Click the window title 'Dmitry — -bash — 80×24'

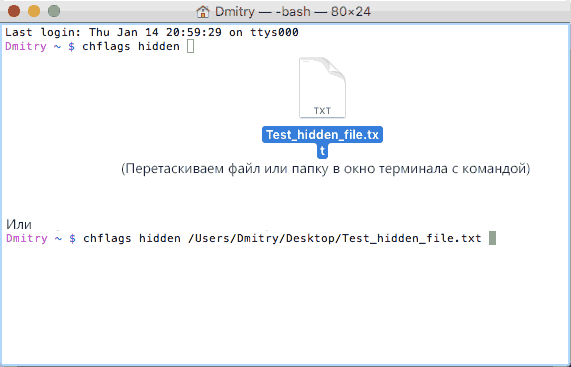[x=292, y=12]
